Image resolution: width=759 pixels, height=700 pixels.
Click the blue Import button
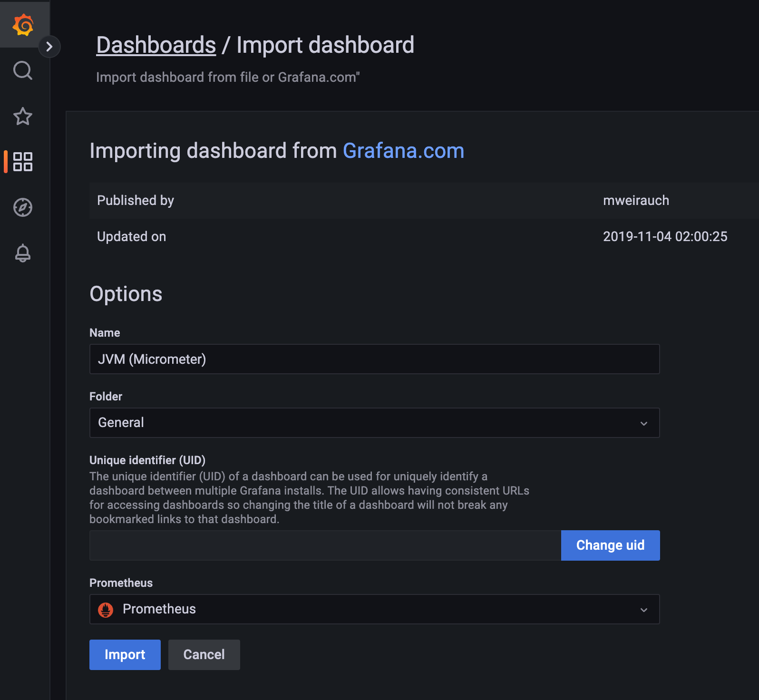(x=125, y=655)
